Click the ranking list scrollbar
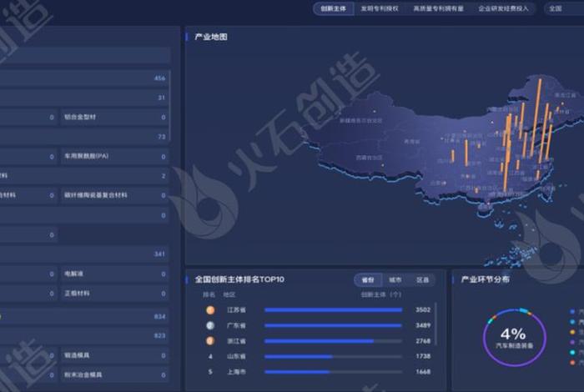The image size is (584, 392). click(x=435, y=324)
